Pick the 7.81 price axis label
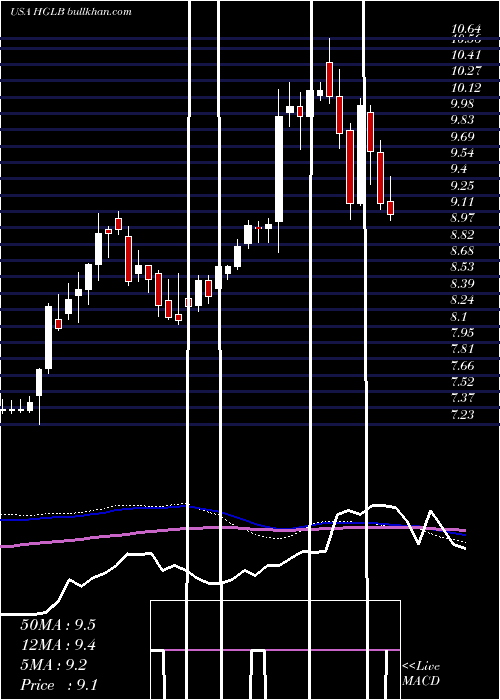 click(463, 349)
